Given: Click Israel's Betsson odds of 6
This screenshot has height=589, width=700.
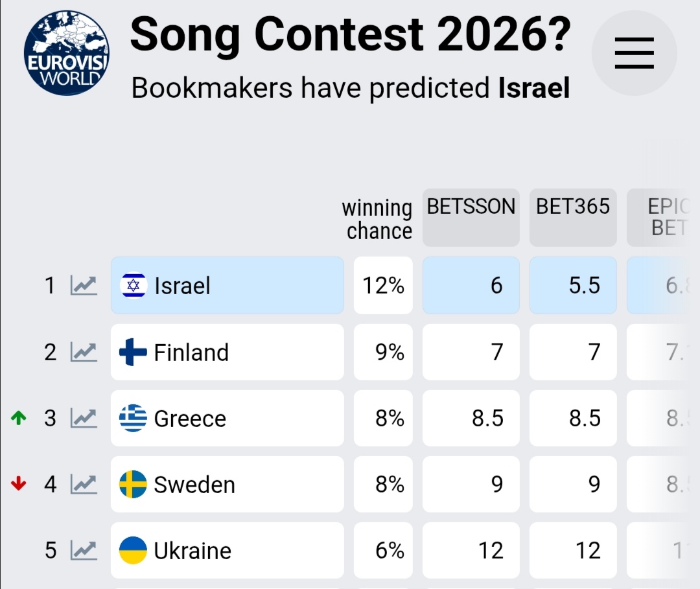Looking at the screenshot, I should [471, 285].
